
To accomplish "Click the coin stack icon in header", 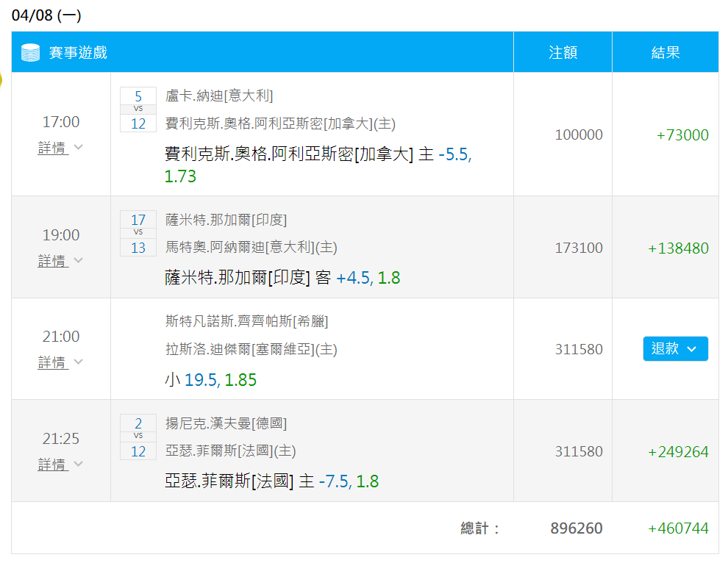I will [x=31, y=52].
